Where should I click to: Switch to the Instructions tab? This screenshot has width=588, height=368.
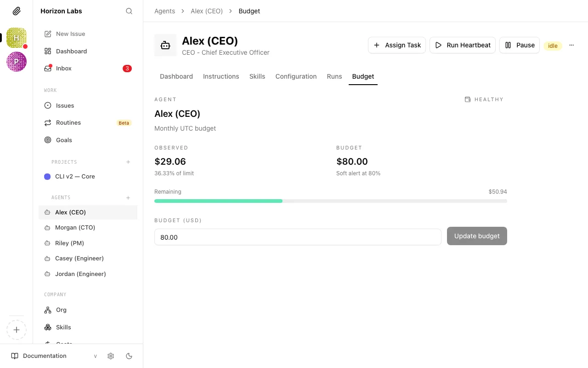[x=221, y=76]
